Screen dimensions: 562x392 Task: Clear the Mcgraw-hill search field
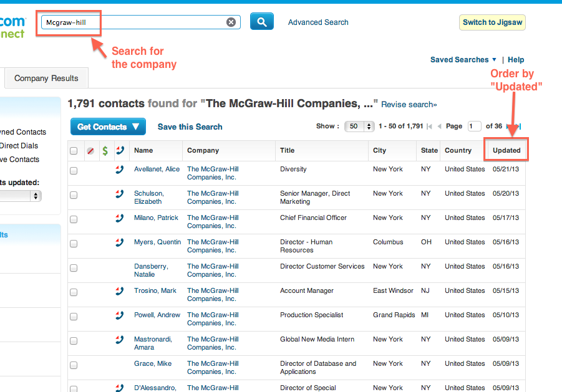[x=231, y=22]
